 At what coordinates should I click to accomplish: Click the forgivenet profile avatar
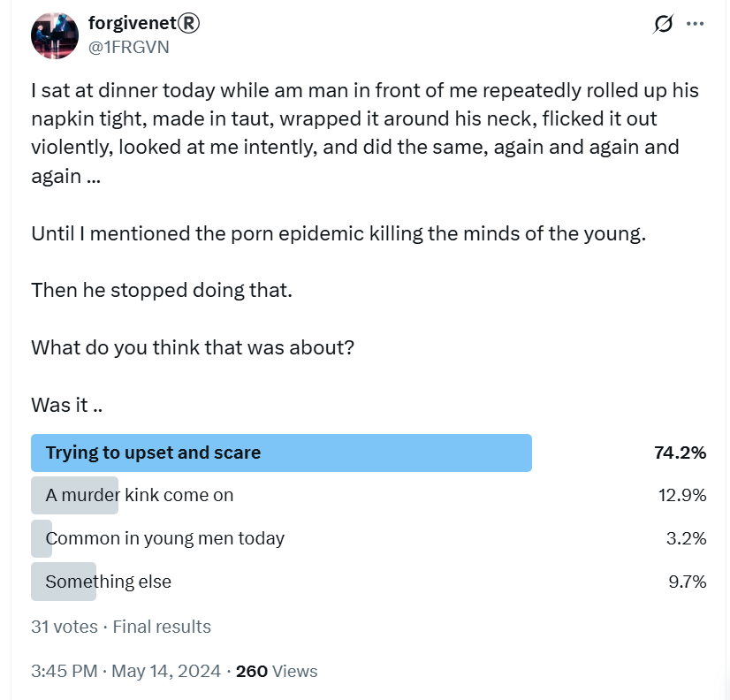[x=55, y=36]
